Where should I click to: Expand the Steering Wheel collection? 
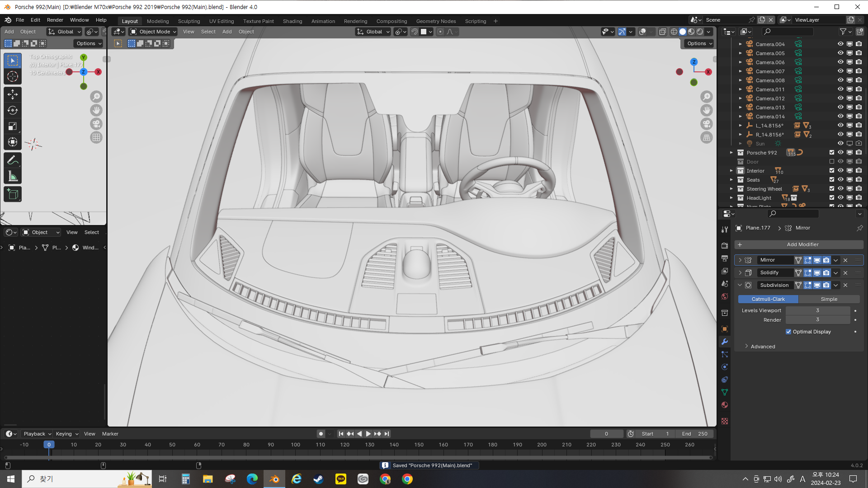tap(731, 189)
